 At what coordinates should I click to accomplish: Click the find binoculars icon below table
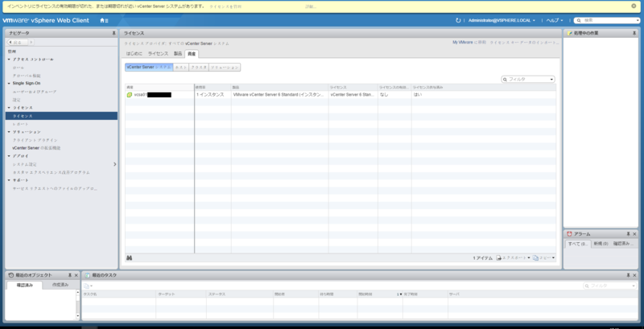click(130, 258)
